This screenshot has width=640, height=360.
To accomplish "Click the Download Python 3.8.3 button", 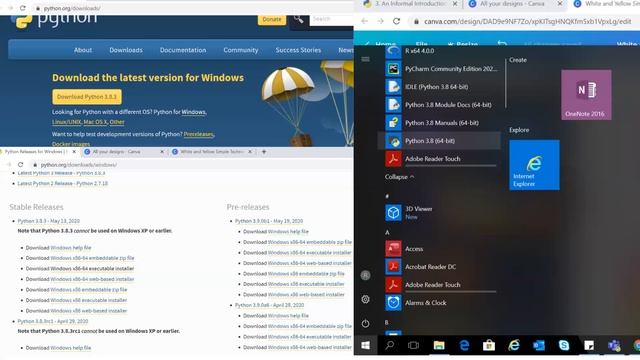I will coord(87,97).
